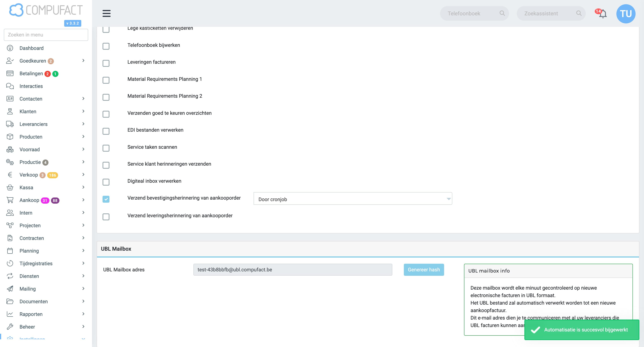Open the hamburger menu toggle

click(107, 13)
